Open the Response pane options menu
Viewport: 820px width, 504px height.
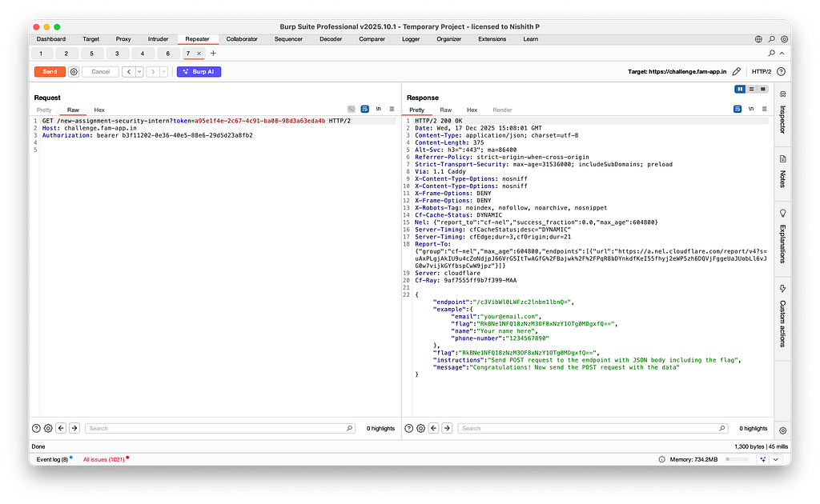pos(764,109)
